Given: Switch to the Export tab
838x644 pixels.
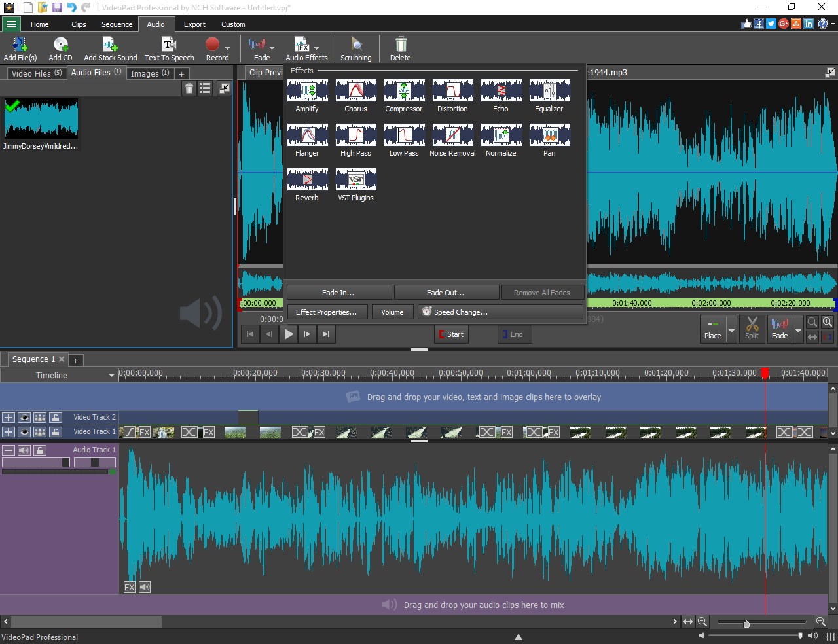Looking at the screenshot, I should (x=194, y=24).
